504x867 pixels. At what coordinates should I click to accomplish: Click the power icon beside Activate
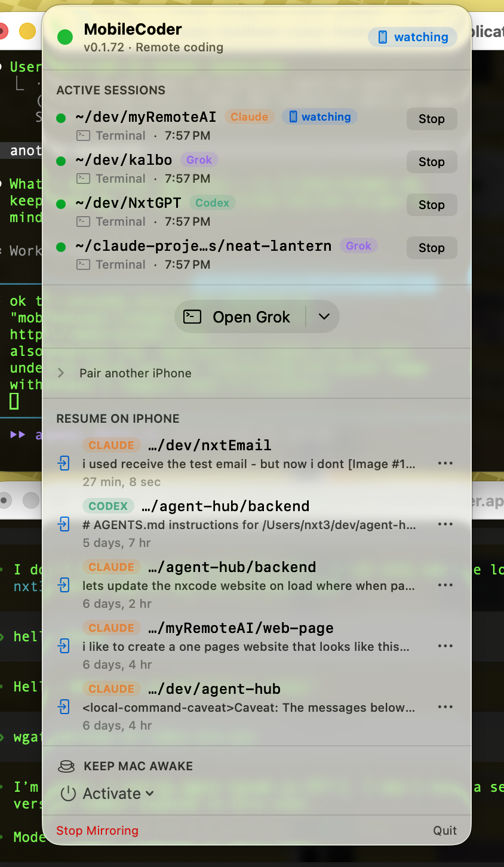(68, 794)
